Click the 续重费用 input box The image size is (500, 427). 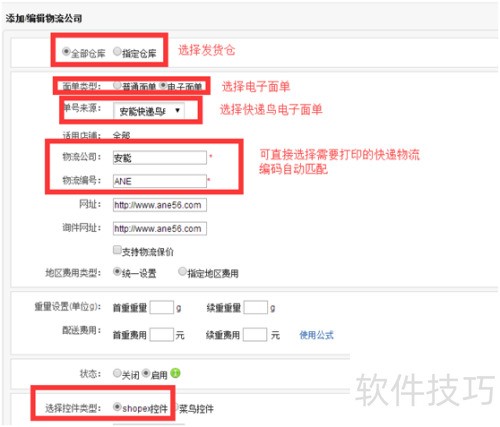[255, 334]
